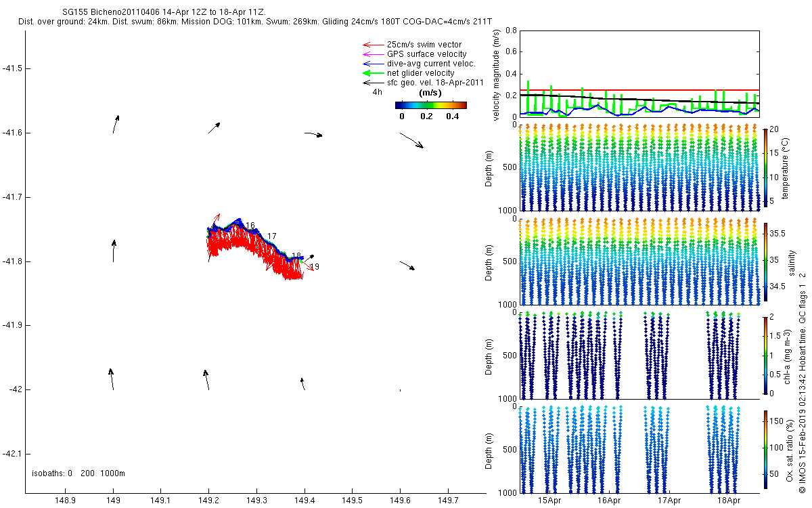Image resolution: width=812 pixels, height=508 pixels.
Task: Click the 'Dist. over ground: 24km' subtitle line
Action: pyautogui.click(x=255, y=22)
